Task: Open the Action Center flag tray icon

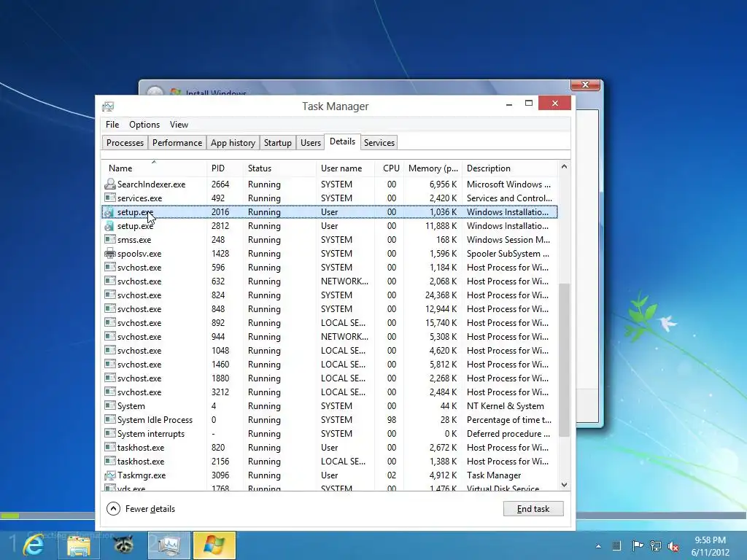Action: pyautogui.click(x=638, y=545)
